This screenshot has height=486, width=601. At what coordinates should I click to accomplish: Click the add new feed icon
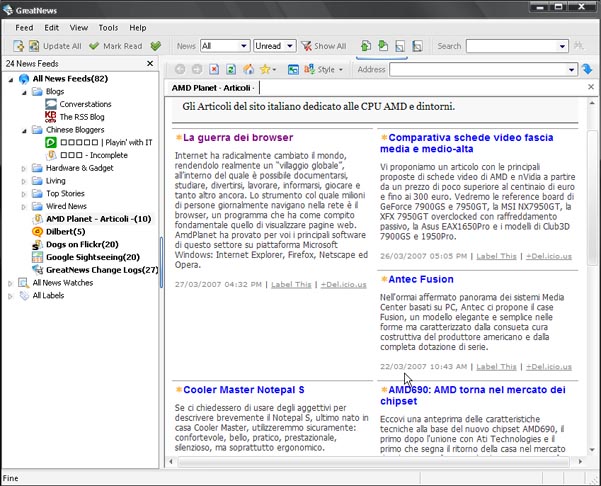[18, 46]
